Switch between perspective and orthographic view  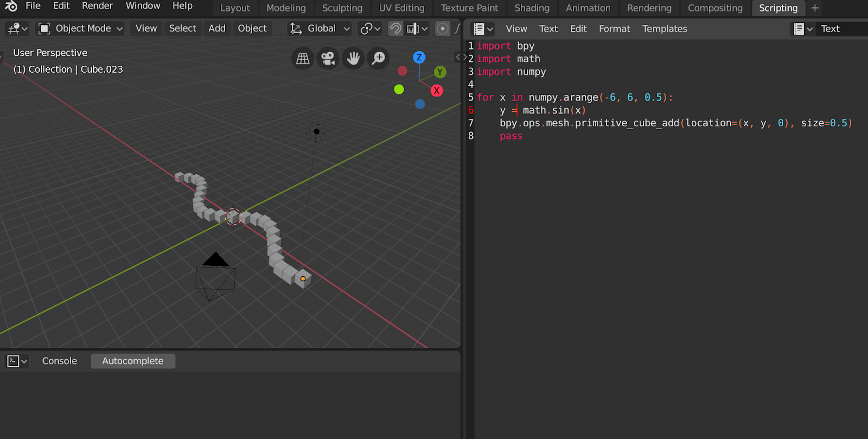coord(303,58)
